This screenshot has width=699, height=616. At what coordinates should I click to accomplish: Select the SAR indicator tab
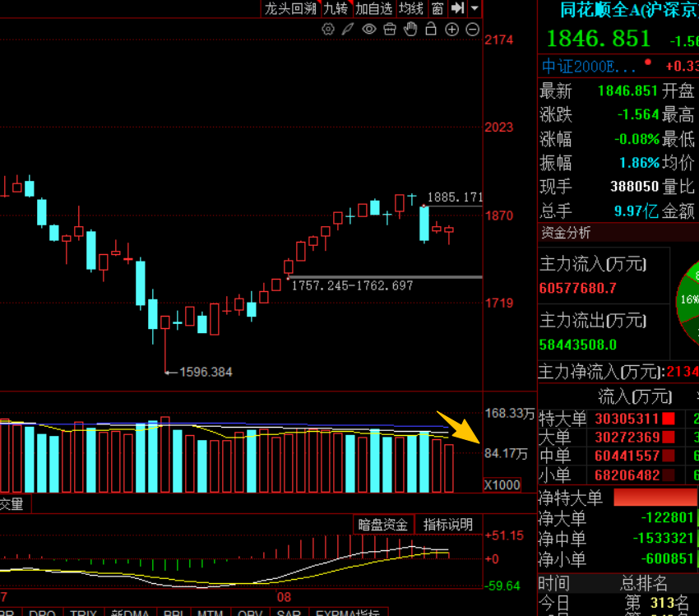point(289,613)
